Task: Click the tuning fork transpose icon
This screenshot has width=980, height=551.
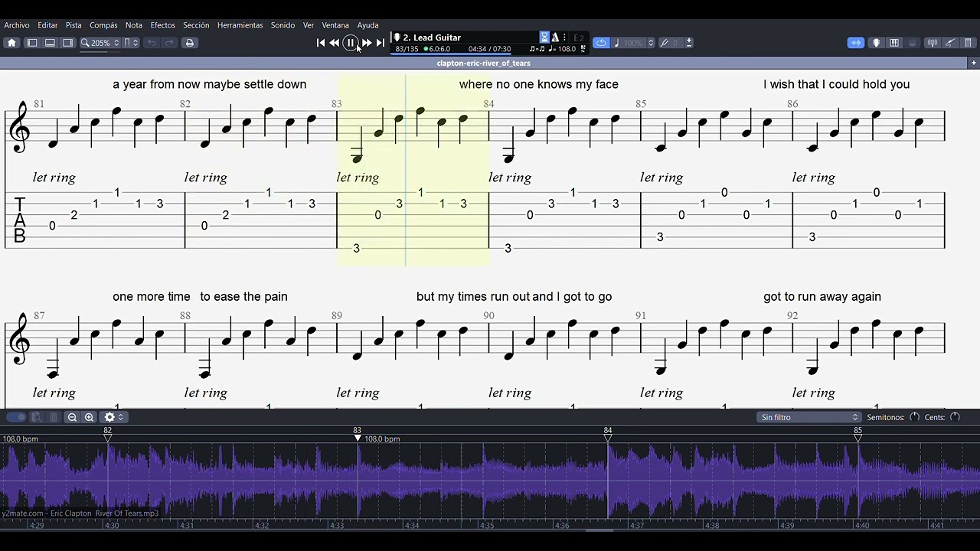Action: [x=665, y=43]
